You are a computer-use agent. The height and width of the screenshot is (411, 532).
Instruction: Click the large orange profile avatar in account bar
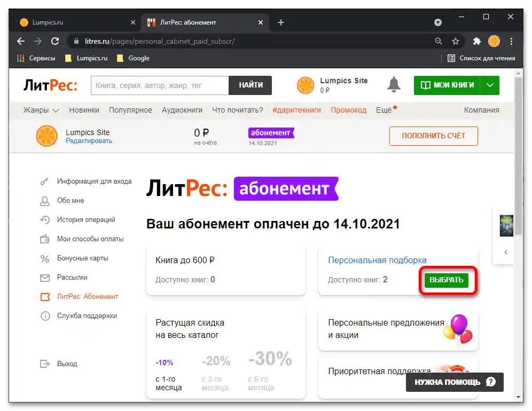pos(46,136)
